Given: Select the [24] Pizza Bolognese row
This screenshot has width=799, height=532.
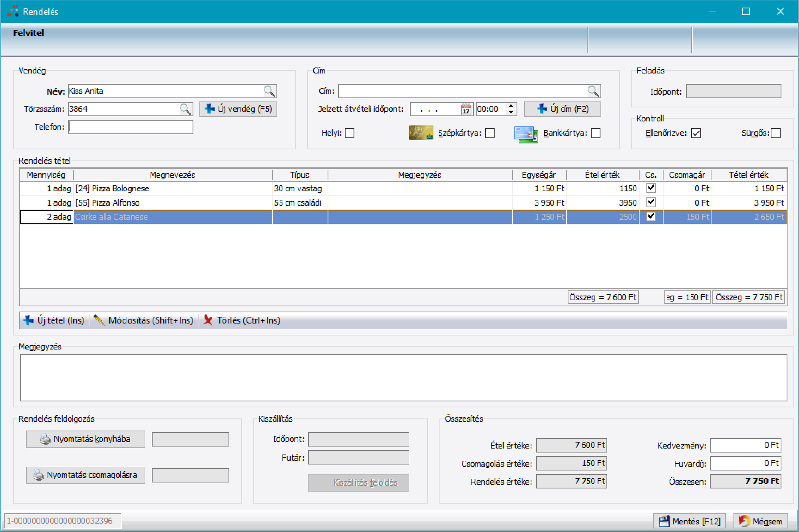Looking at the screenshot, I should click(403, 188).
